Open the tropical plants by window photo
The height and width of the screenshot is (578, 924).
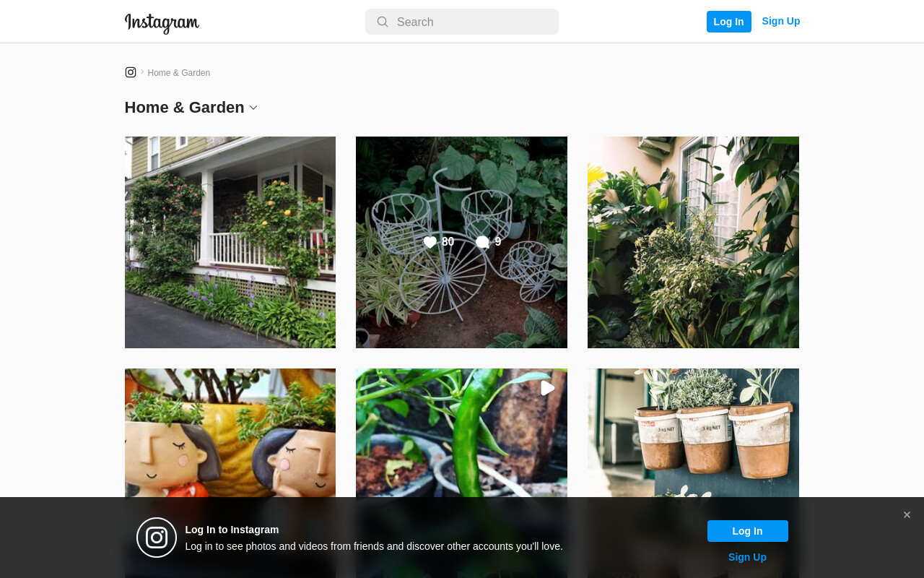click(x=693, y=242)
